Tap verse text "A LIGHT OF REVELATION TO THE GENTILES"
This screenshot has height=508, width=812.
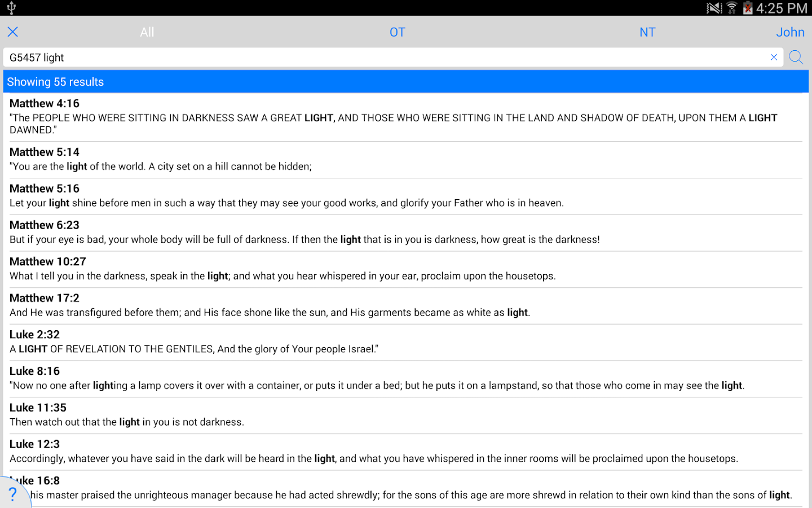[112, 349]
